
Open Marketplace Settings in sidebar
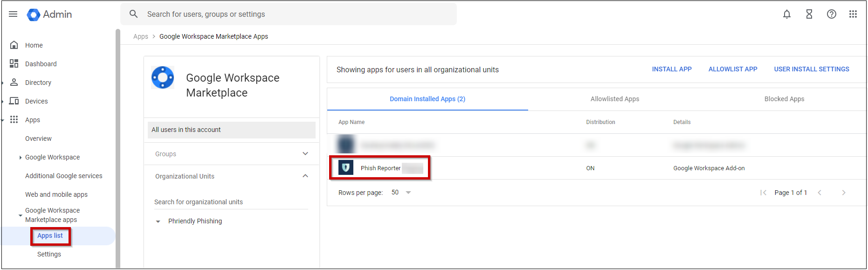point(49,254)
